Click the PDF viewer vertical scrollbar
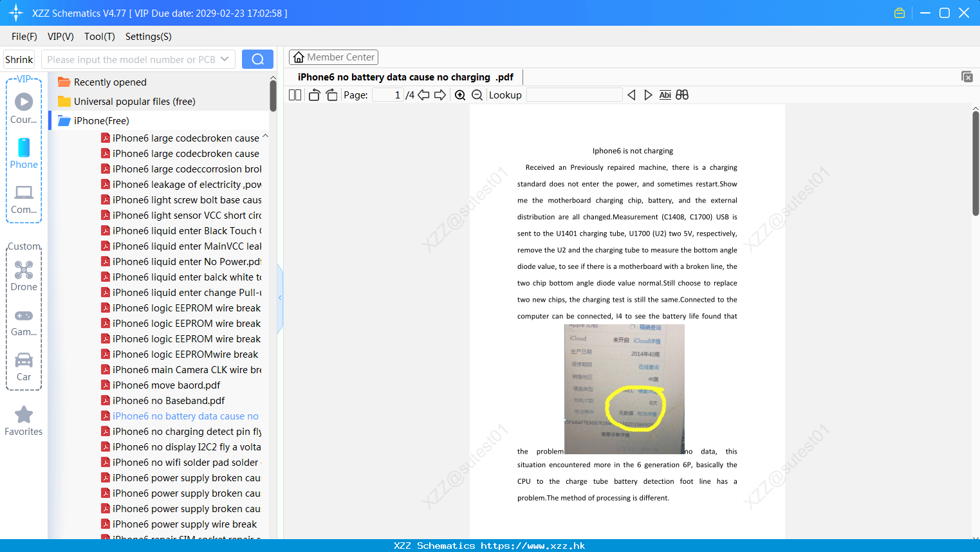This screenshot has height=552, width=980. click(x=975, y=164)
